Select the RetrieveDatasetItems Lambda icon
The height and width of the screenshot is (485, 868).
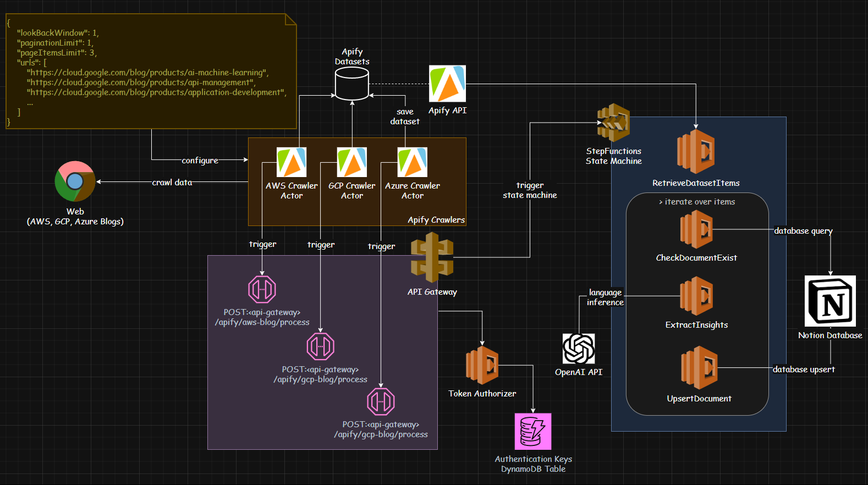[x=696, y=151]
